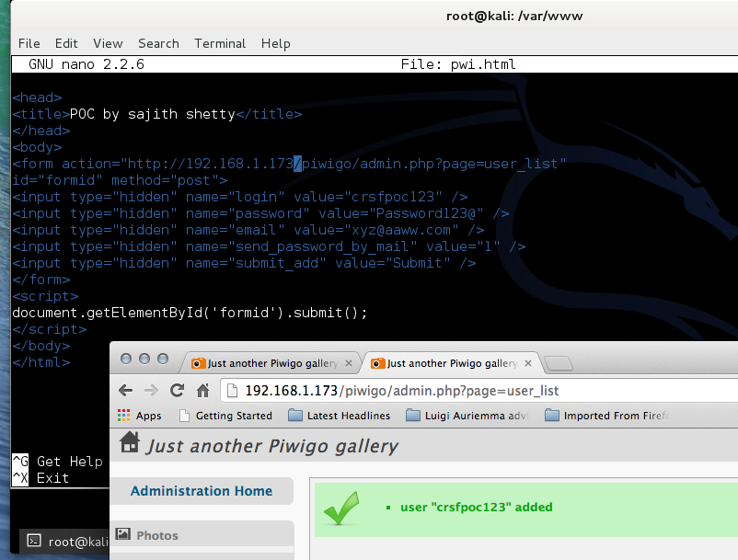Click the document.getElementById script line

click(190, 313)
